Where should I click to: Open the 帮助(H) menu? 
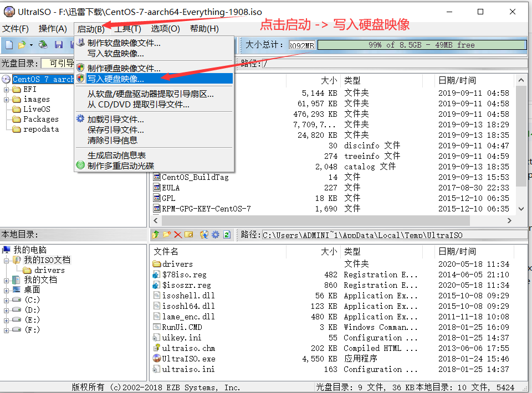(x=204, y=29)
